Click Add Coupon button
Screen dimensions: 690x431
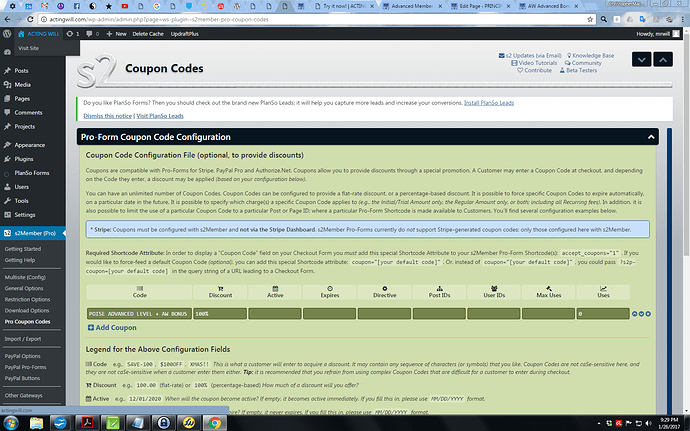[112, 328]
